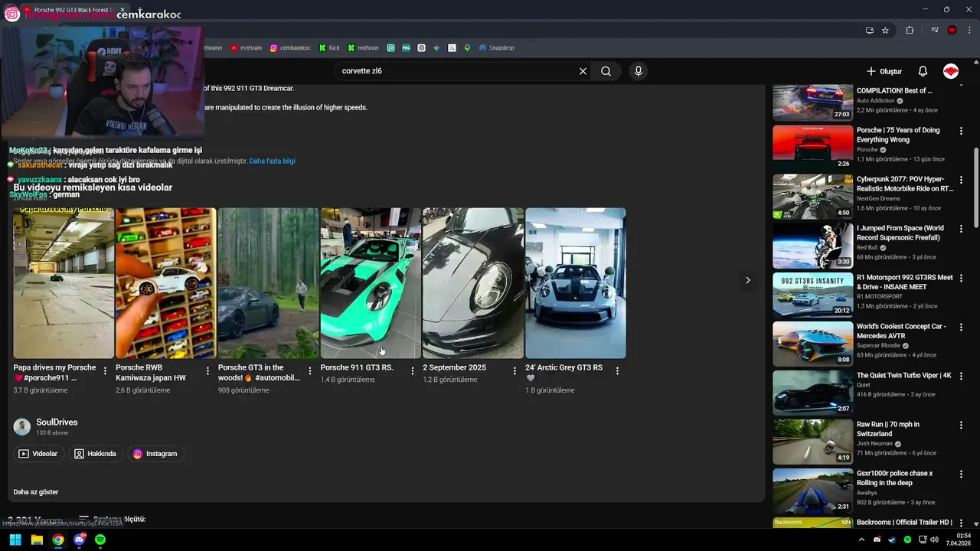980x551 pixels.
Task: Open YouTube notifications bell
Action: (x=923, y=71)
